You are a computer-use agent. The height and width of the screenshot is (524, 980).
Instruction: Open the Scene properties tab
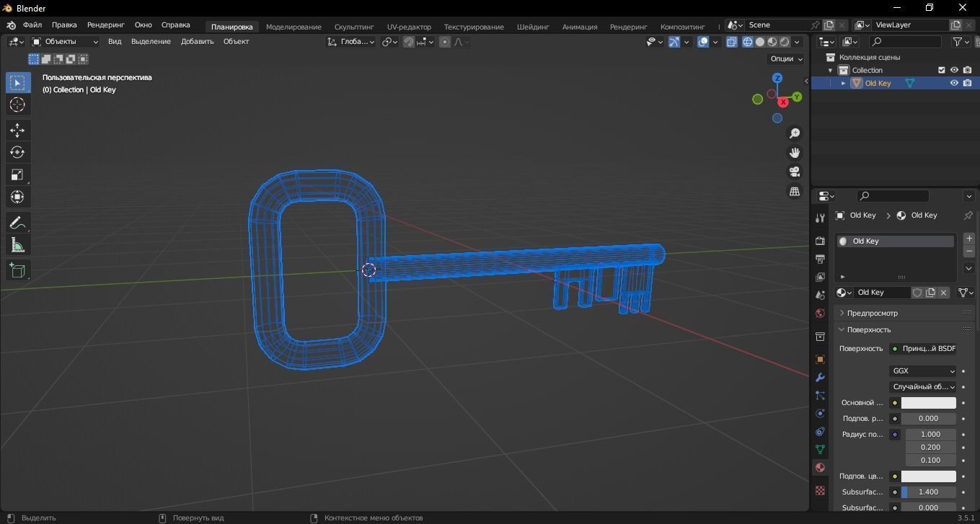coord(820,295)
